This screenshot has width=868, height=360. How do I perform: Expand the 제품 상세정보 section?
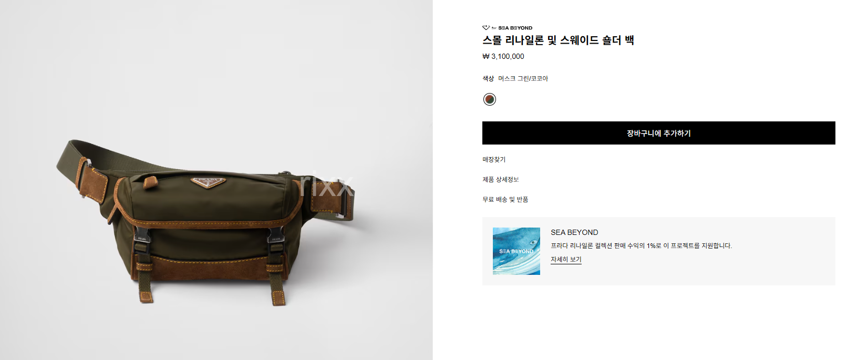pos(501,179)
